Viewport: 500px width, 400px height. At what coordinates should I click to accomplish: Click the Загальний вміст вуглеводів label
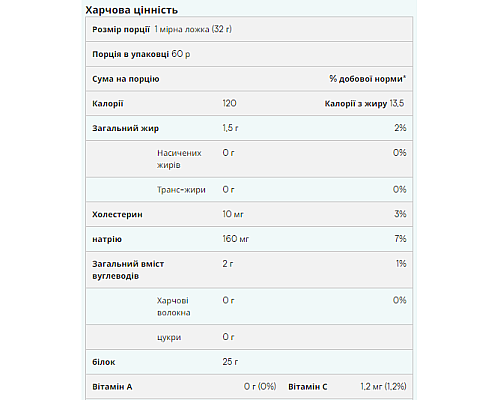pos(128,270)
